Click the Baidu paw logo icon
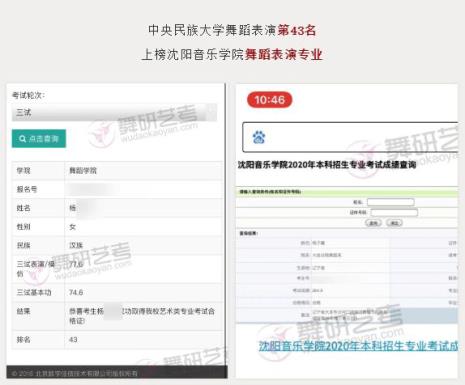This screenshot has height=385, width=465. click(x=259, y=137)
